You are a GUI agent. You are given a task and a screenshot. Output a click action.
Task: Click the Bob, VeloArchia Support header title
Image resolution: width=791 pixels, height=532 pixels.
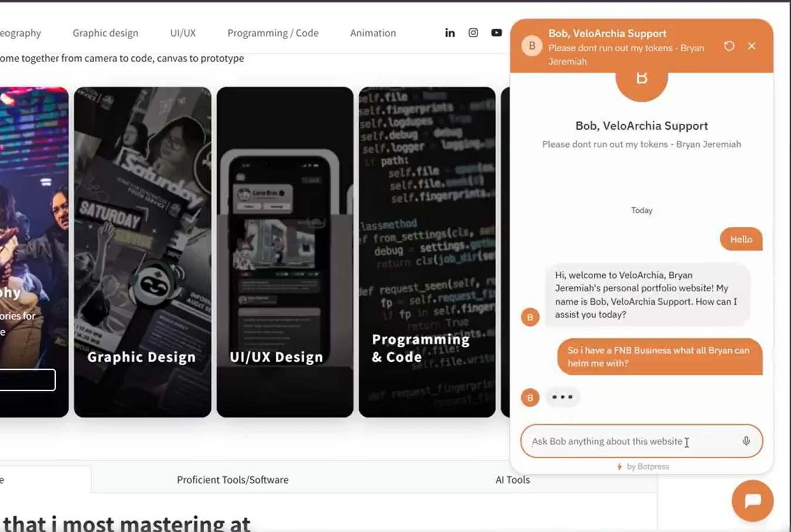pyautogui.click(x=607, y=33)
